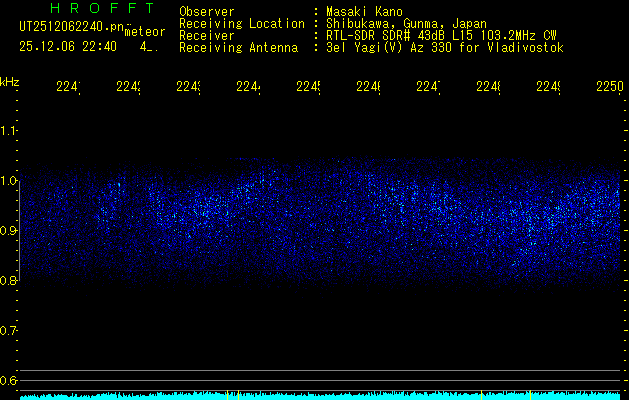This screenshot has height=400, width=629.
Task: Select the UT2512062240 filename label
Action: 72,27
